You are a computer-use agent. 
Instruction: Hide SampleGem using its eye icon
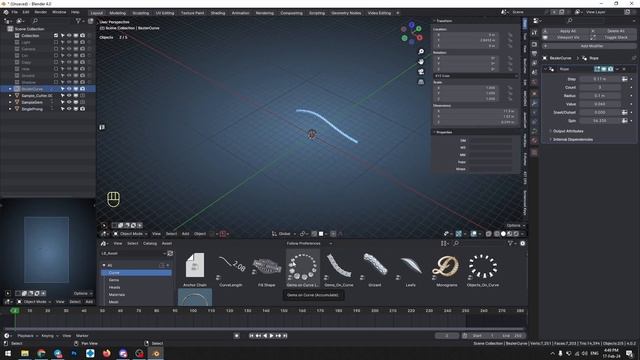click(x=69, y=102)
